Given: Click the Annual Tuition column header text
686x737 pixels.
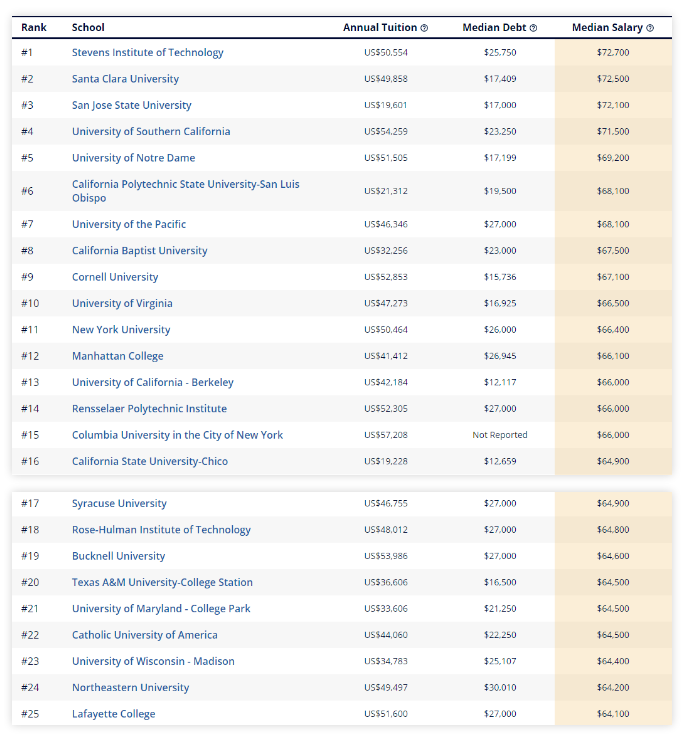Looking at the screenshot, I should [380, 27].
